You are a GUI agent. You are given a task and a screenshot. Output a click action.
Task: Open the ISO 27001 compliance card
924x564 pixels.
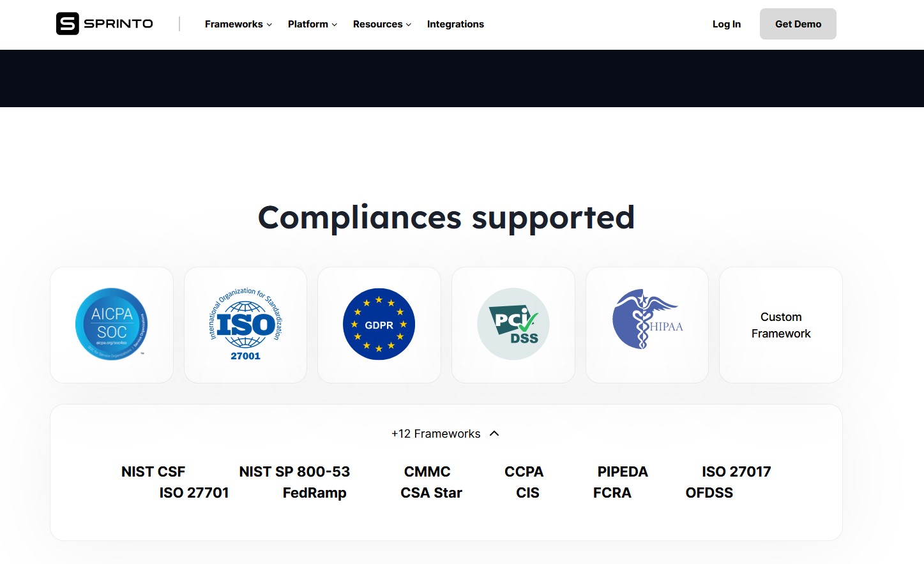[245, 325]
